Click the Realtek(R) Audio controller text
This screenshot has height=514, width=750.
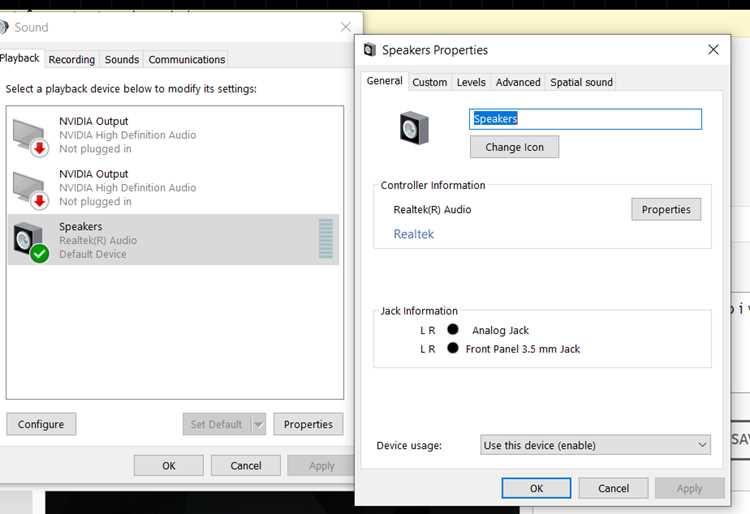coord(432,209)
